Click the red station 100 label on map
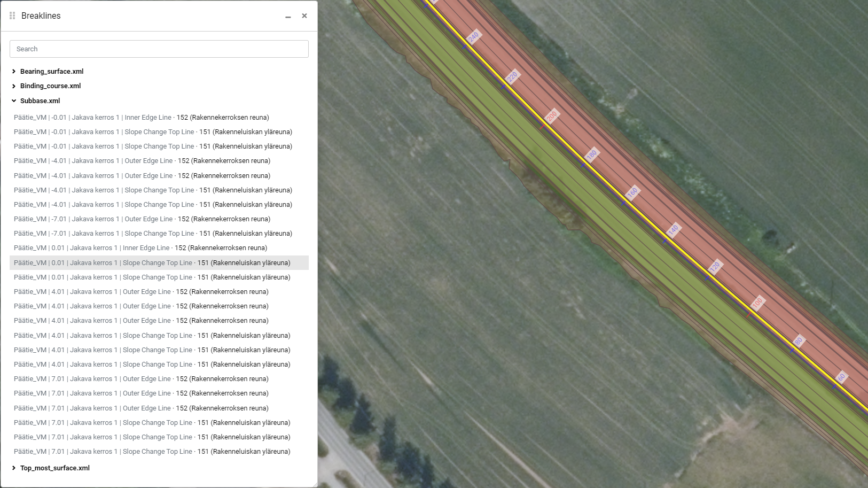The image size is (868, 488). click(757, 303)
